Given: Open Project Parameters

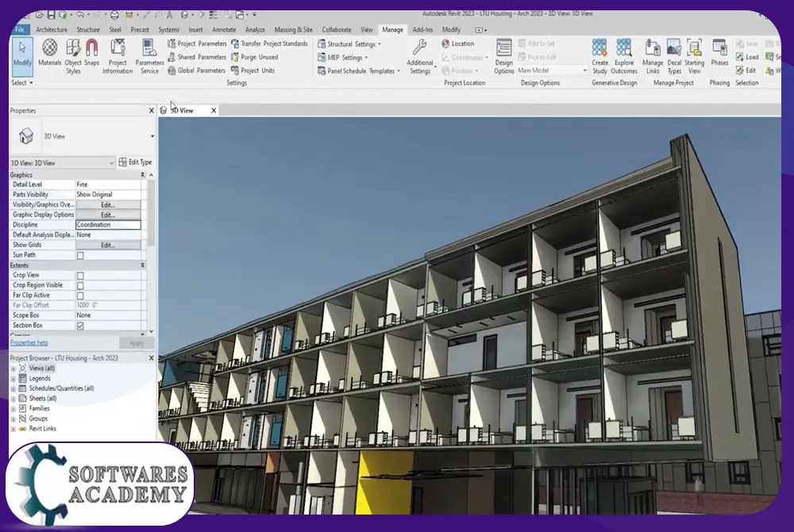Looking at the screenshot, I should pos(197,44).
